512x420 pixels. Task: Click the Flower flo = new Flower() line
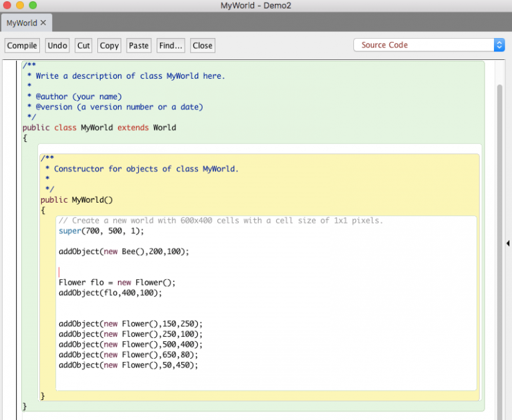[117, 282]
